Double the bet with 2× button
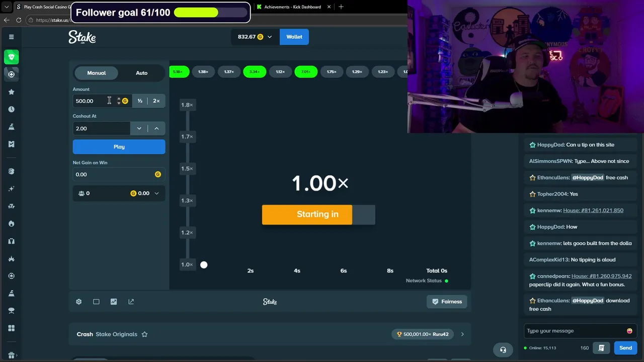Screen dimensions: 644x362 click(x=156, y=101)
